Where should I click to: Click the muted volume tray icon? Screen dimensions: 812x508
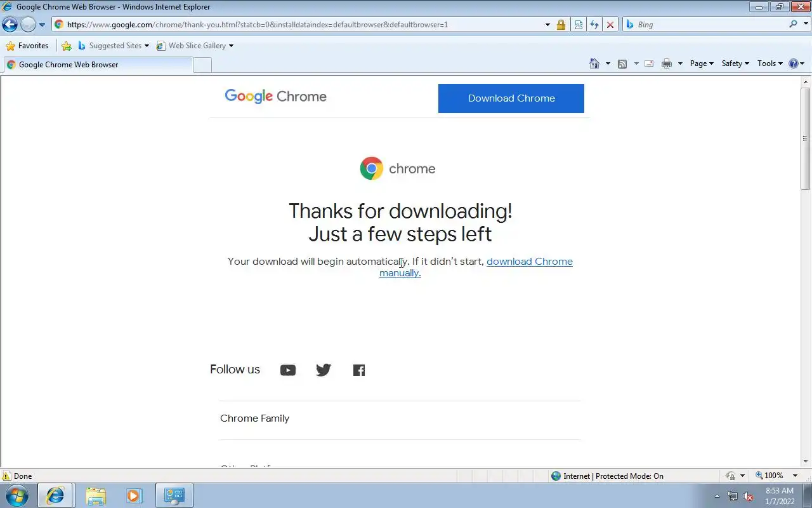[749, 497]
